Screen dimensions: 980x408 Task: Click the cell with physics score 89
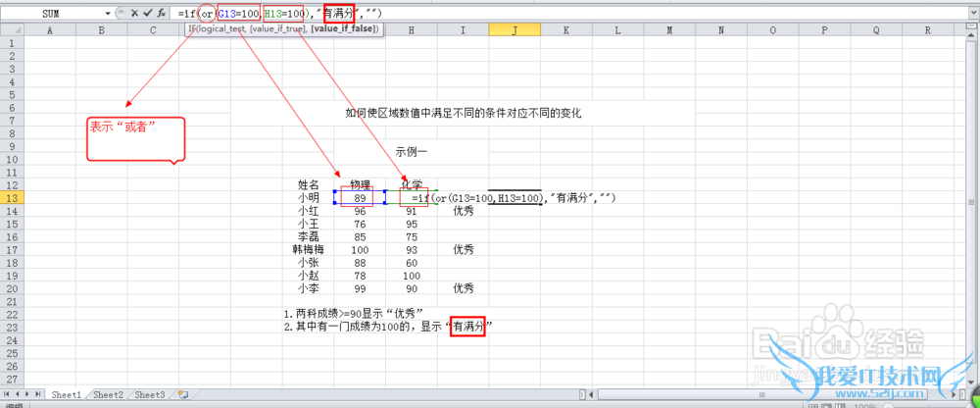[x=360, y=198]
